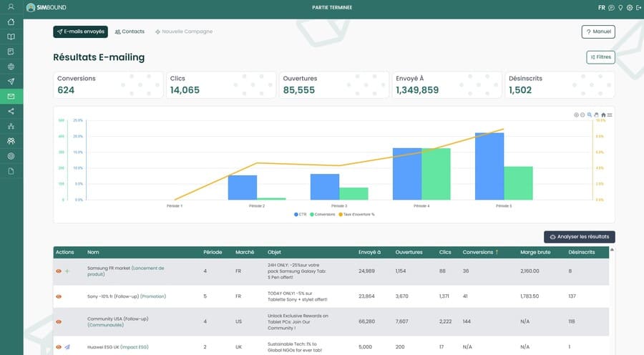The image size is (644, 355).
Task: Toggle the CTR series in chart legend
Action: (301, 215)
